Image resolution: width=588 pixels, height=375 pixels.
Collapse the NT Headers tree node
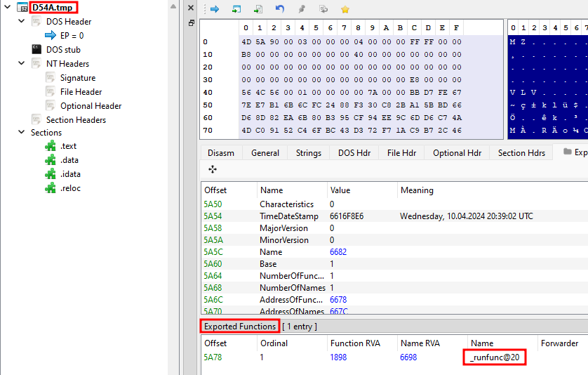point(21,63)
